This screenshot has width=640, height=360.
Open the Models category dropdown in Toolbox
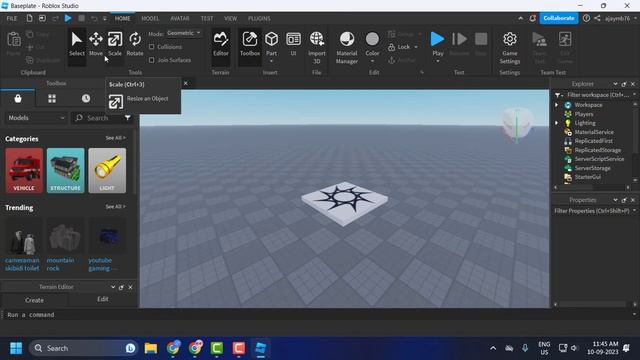coord(36,118)
